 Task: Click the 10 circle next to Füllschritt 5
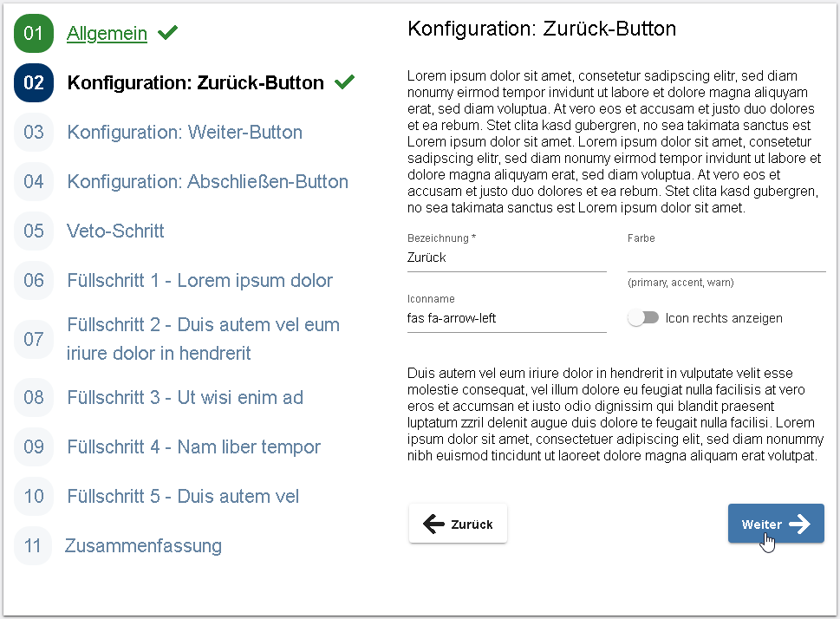click(x=33, y=496)
